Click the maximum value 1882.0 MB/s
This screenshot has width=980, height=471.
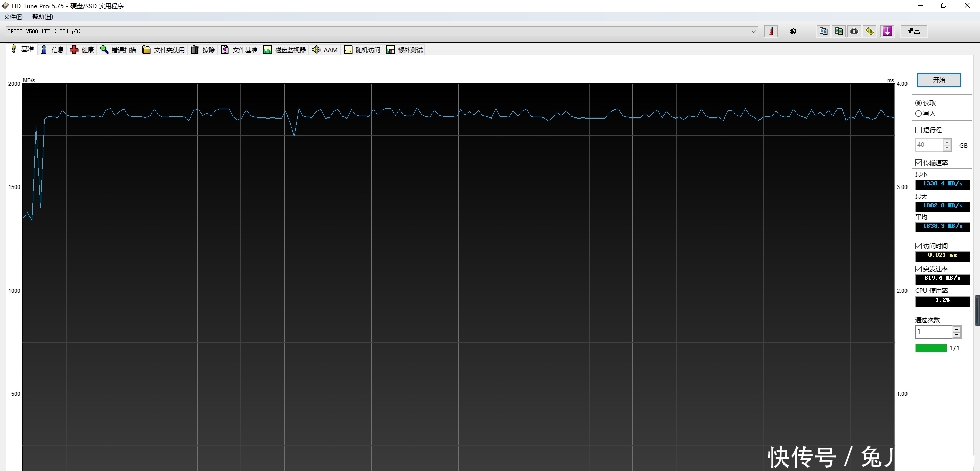[x=942, y=206]
